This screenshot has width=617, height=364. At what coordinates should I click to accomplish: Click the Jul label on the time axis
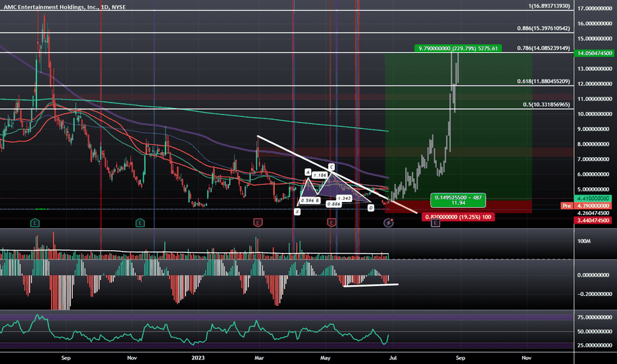click(393, 357)
